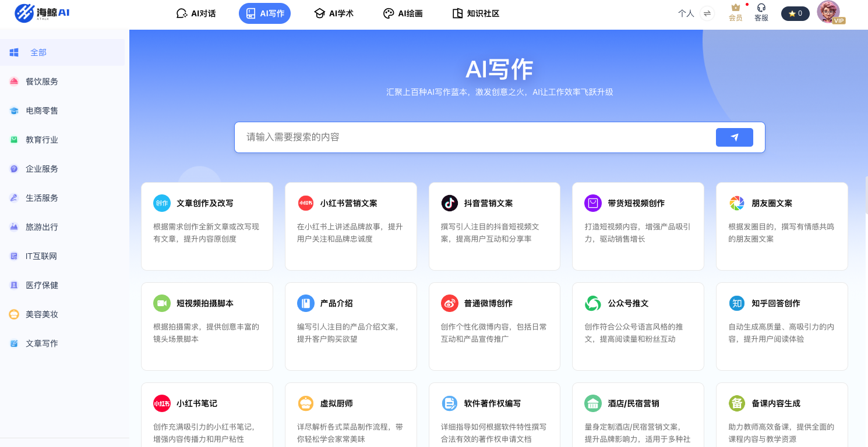The height and width of the screenshot is (447, 868).
Task: Go to the 知识社区 tab
Action: point(475,13)
